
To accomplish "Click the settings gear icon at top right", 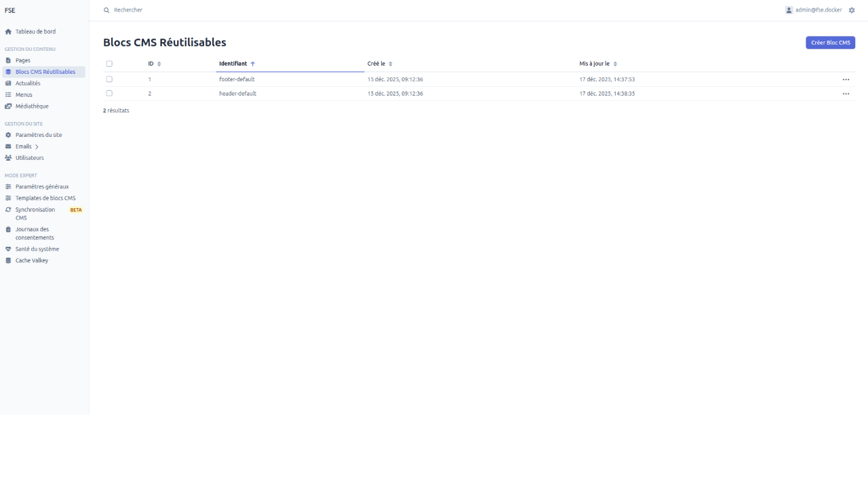I will click(x=852, y=10).
